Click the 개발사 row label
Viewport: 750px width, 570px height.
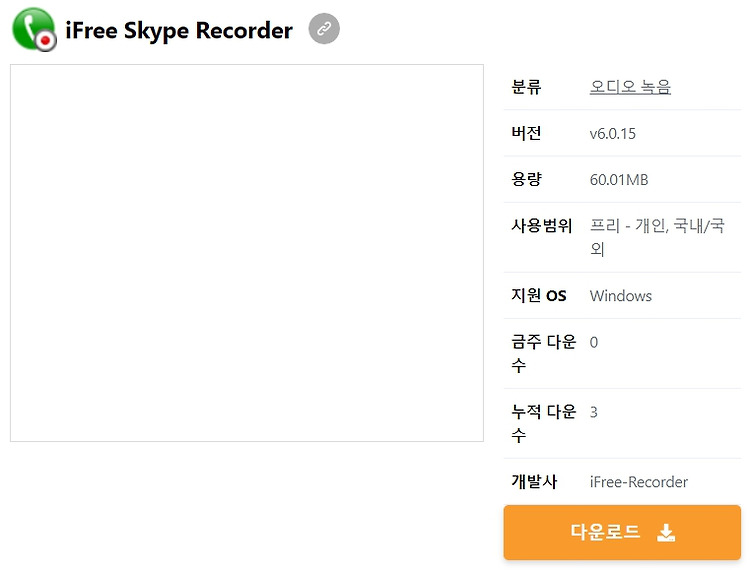pos(534,481)
